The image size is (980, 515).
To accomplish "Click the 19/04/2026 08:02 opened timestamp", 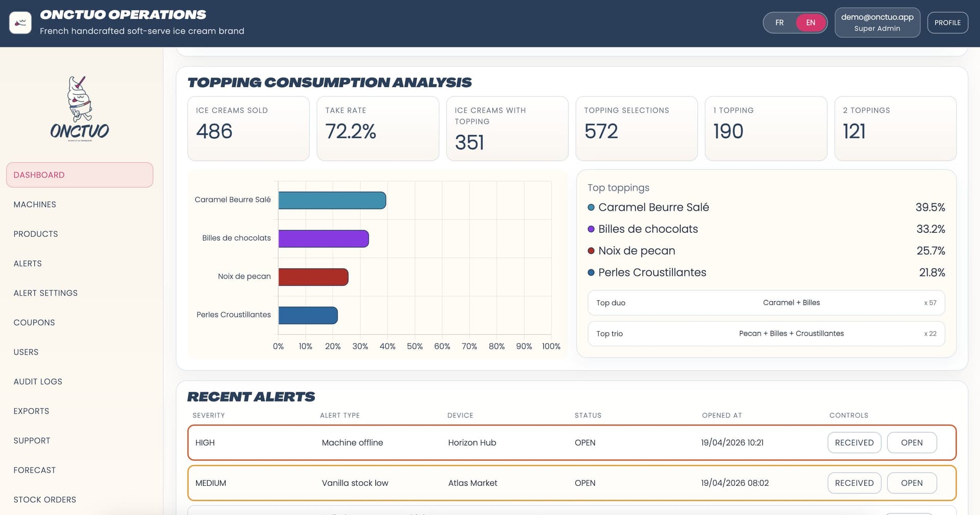I will pyautogui.click(x=734, y=483).
